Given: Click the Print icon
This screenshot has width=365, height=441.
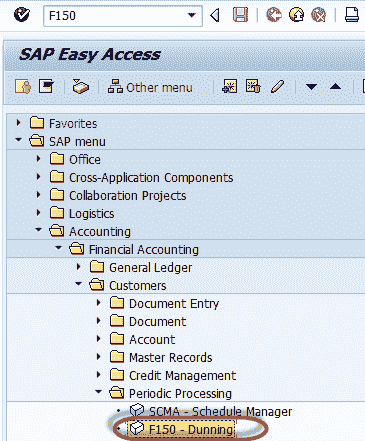Looking at the screenshot, I should 352,15.
